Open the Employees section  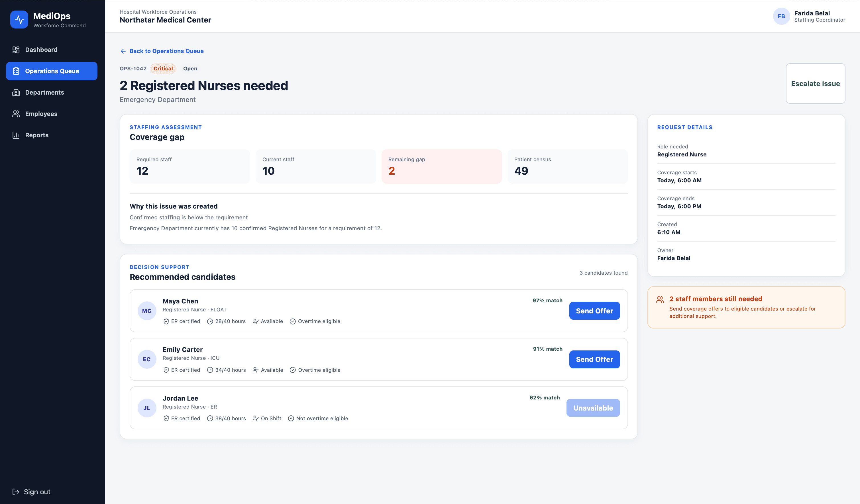52,114
